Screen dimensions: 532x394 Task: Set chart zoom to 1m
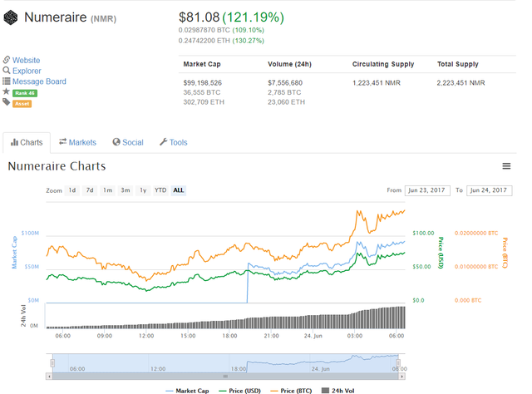(107, 190)
